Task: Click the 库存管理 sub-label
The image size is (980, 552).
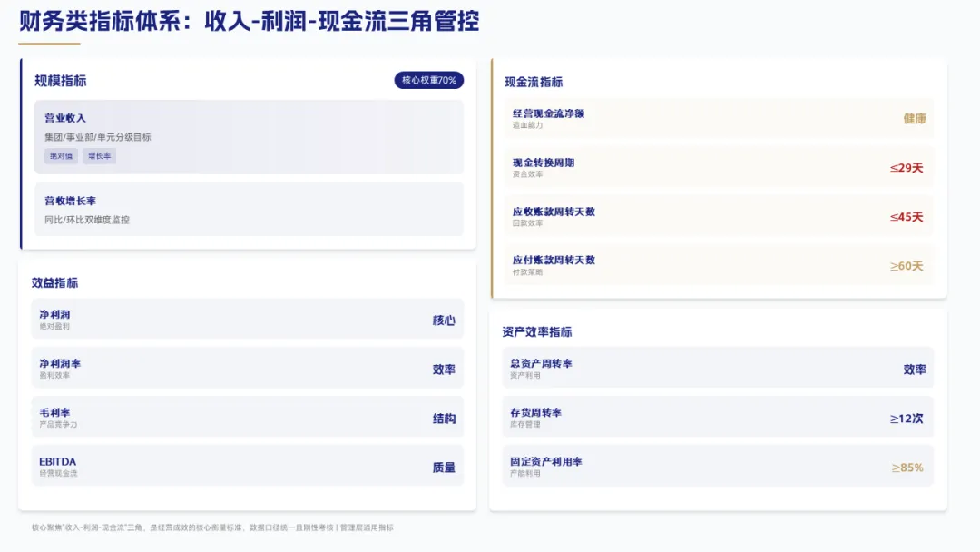Action: click(525, 425)
